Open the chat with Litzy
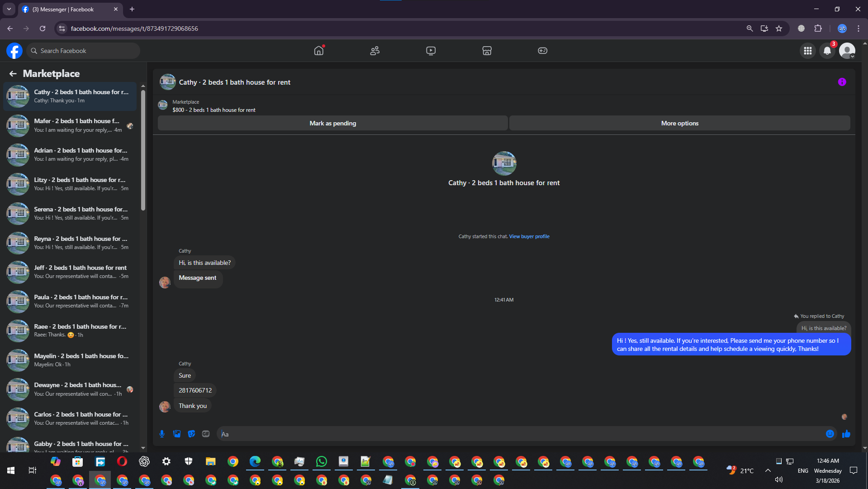868x489 pixels. point(70,184)
